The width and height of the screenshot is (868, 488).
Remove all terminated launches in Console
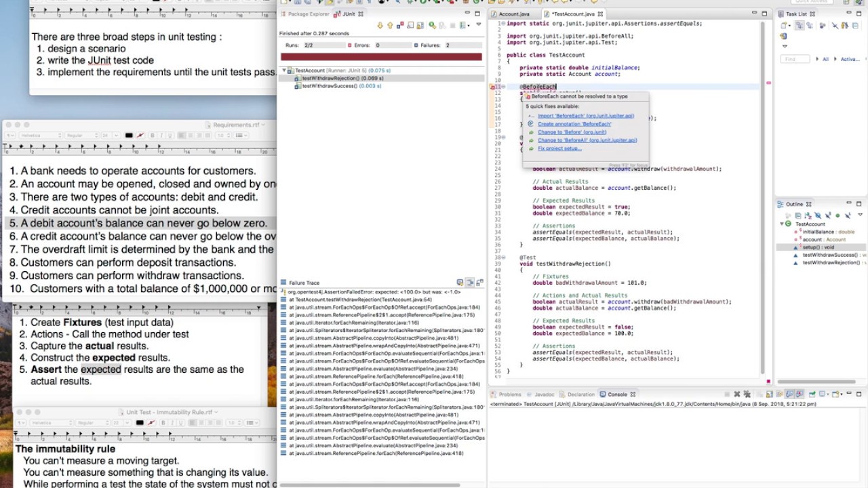[x=747, y=394]
